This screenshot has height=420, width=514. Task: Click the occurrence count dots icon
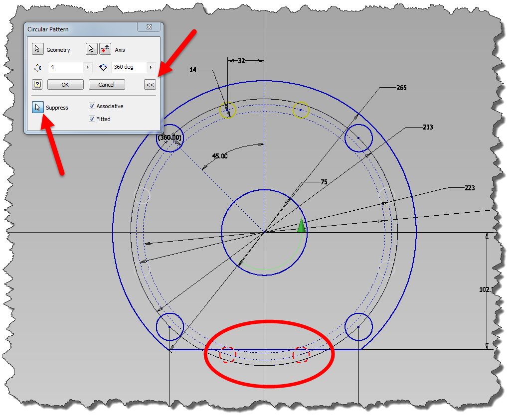(x=37, y=67)
